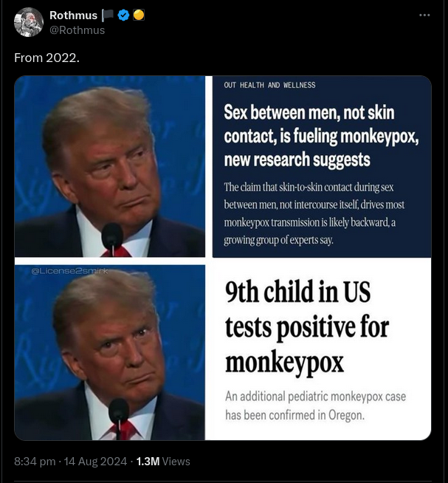Open the Rothmus profile avatar
The image size is (448, 483).
[x=28, y=22]
